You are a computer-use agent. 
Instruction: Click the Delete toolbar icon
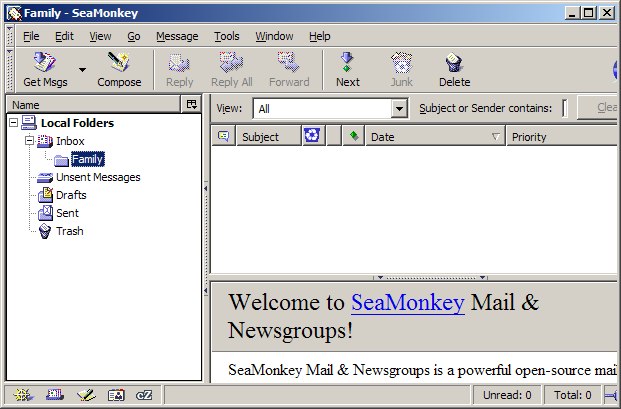pos(454,69)
